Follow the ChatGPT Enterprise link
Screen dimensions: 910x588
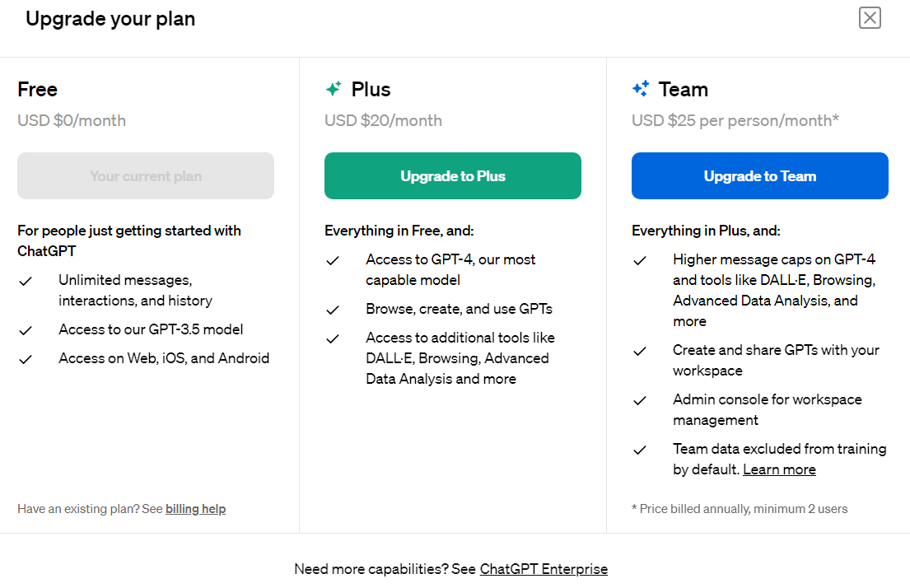[544, 569]
